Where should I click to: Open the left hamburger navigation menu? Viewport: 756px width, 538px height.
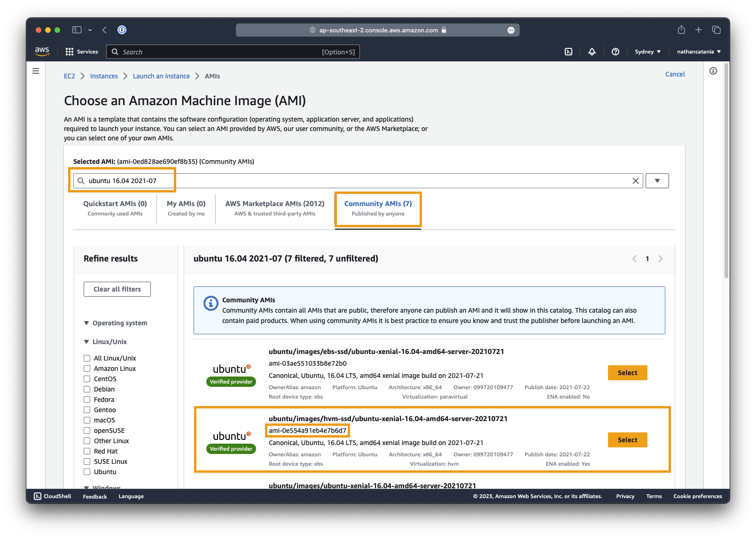pos(36,71)
